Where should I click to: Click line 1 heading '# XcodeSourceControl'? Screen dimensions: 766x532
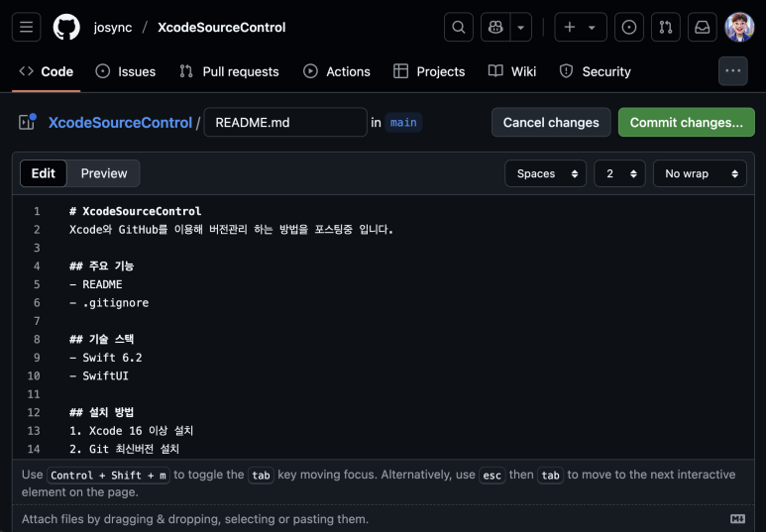tap(136, 211)
